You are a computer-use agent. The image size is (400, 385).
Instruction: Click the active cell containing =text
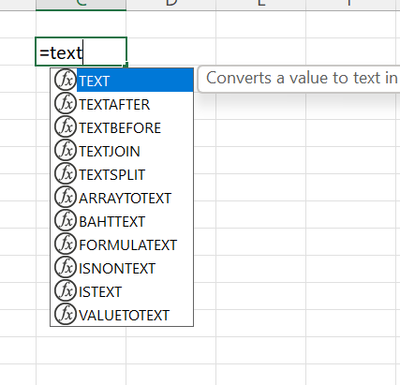81,52
